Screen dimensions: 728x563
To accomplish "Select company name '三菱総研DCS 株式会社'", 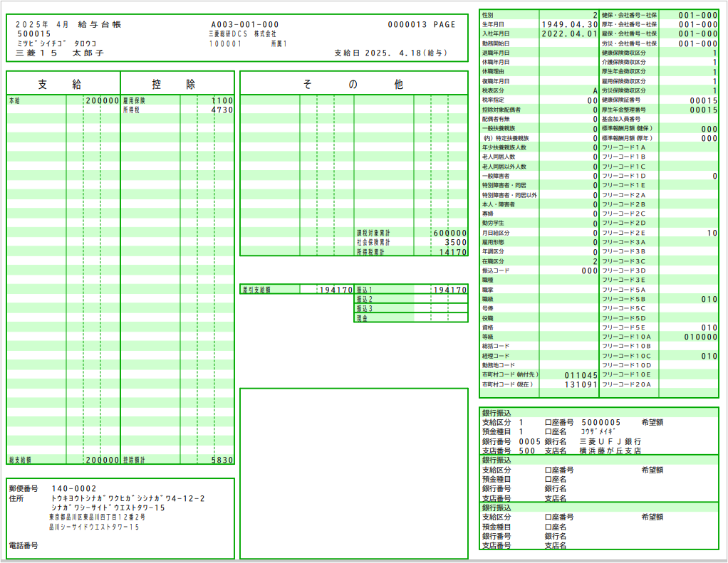I will [242, 34].
